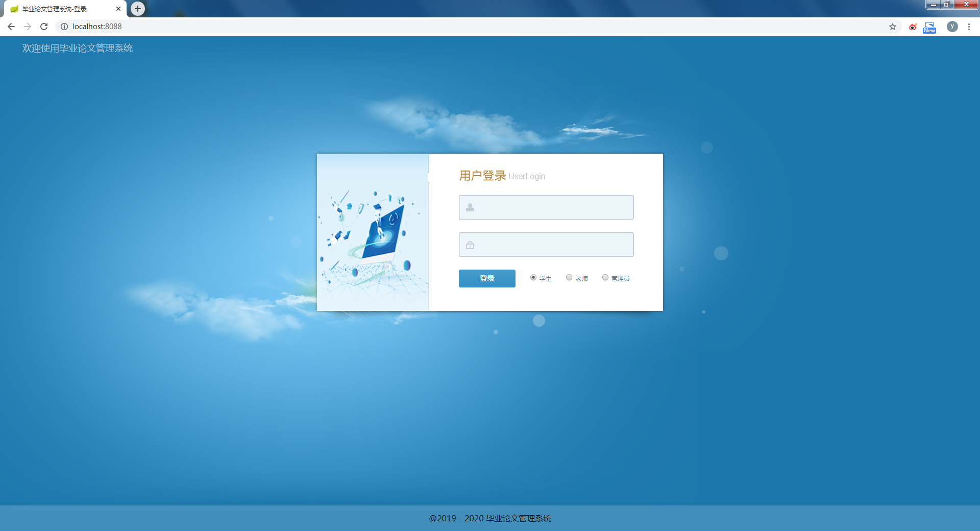This screenshot has width=980, height=531.
Task: Reload the page
Action: (44, 27)
